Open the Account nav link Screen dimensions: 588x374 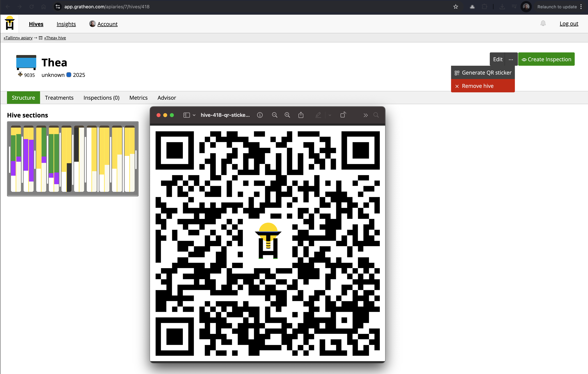coord(107,24)
